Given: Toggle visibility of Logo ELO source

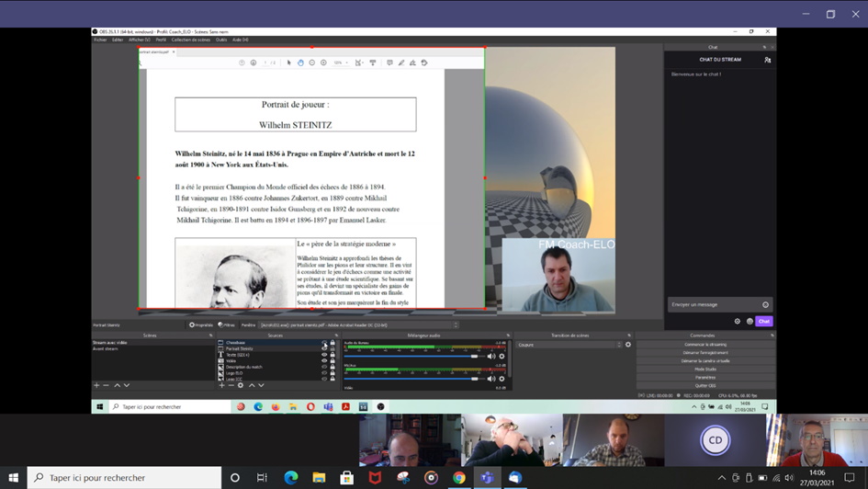Looking at the screenshot, I should pyautogui.click(x=324, y=373).
